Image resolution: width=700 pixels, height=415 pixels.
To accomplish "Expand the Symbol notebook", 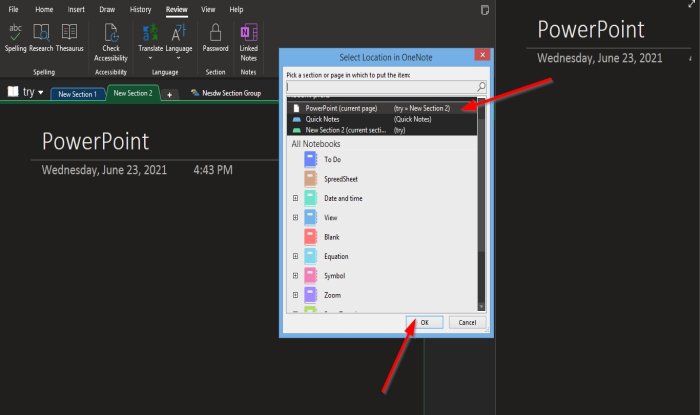I will (295, 276).
